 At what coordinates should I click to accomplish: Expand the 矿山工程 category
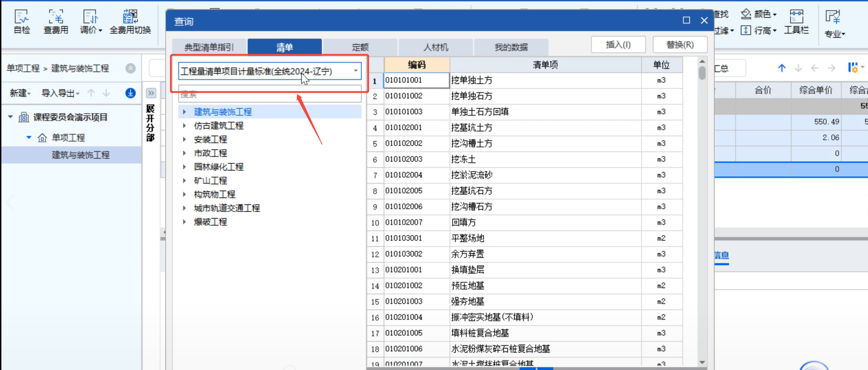point(184,180)
